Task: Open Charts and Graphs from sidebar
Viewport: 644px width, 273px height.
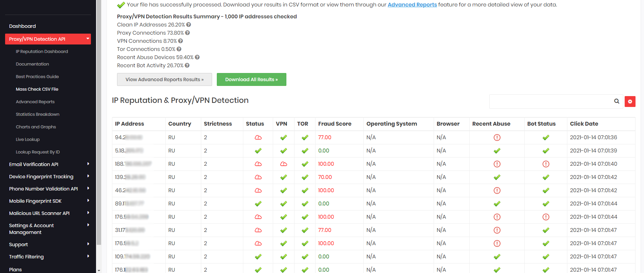Action: [36, 127]
